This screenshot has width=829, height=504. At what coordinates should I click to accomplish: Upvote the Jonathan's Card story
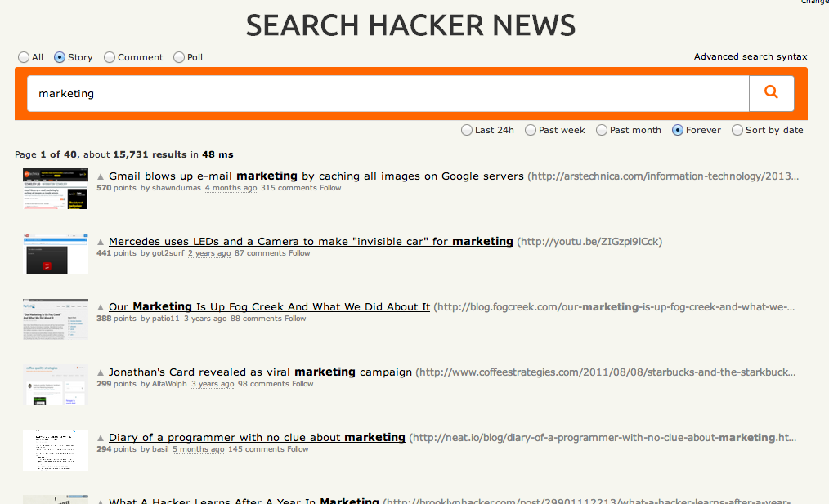click(x=101, y=373)
